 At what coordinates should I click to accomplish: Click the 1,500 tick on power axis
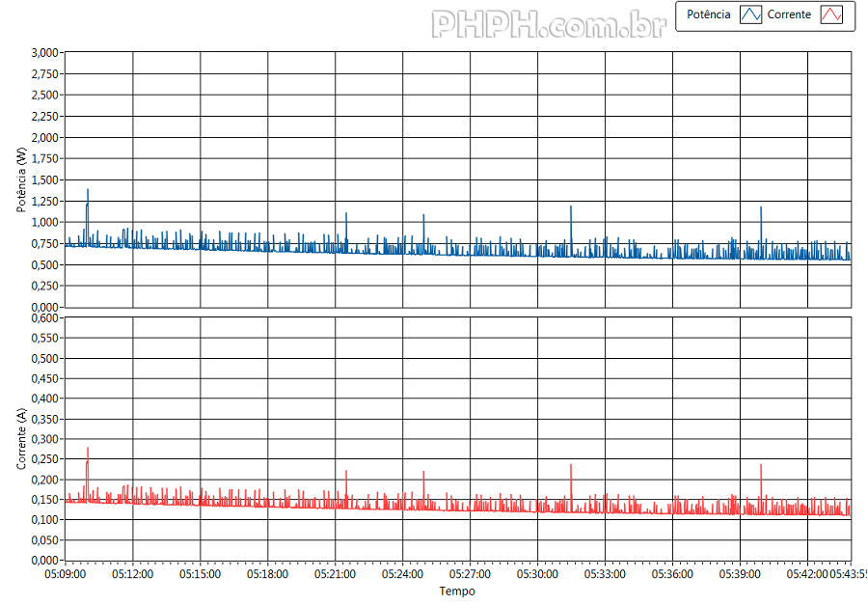click(x=45, y=179)
